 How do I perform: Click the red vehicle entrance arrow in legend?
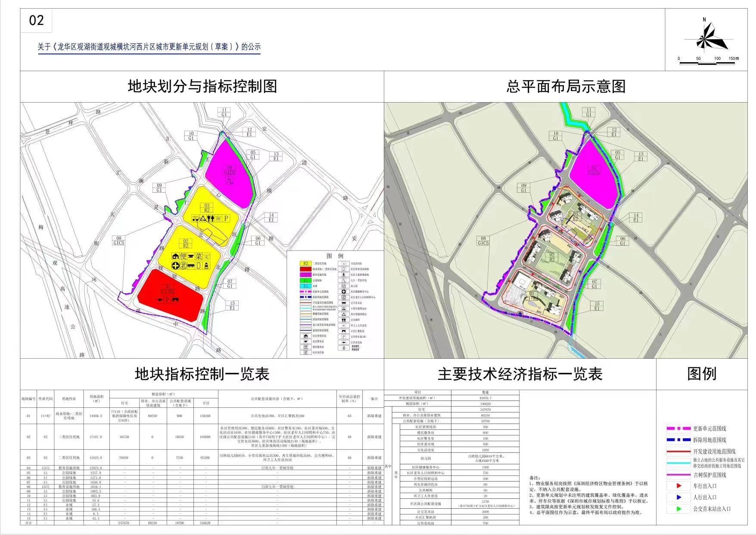point(679,486)
